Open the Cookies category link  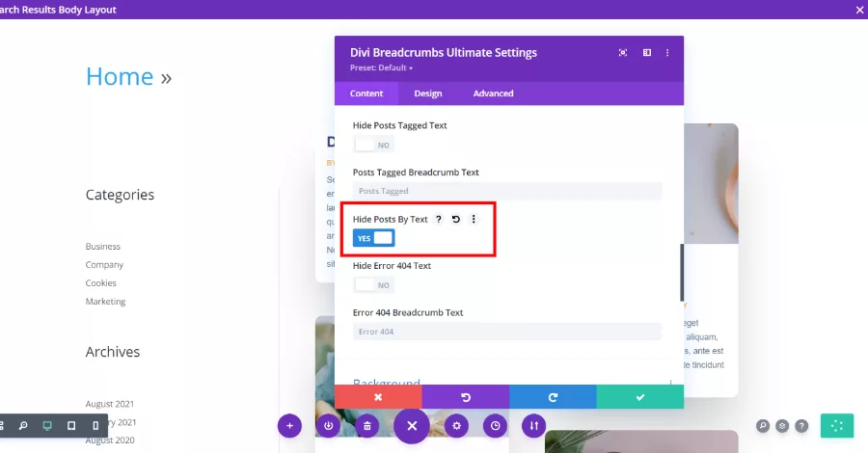[100, 282]
